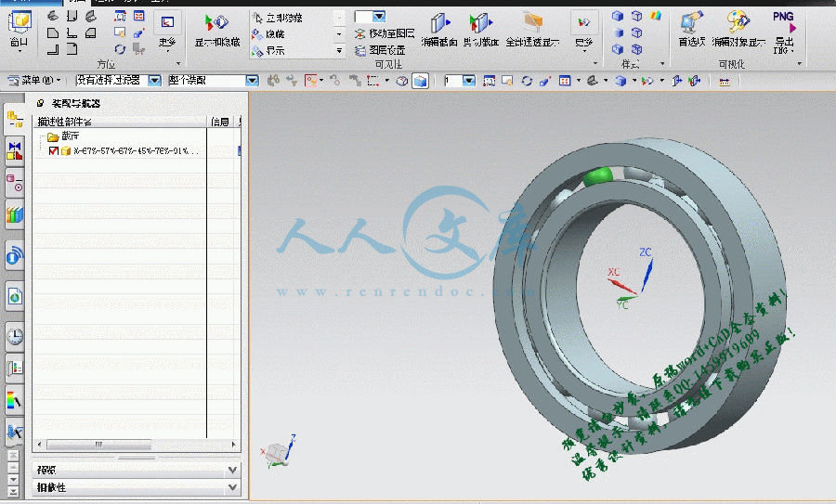
Task: Open 更多 dropdown in orientation group
Action: (167, 32)
